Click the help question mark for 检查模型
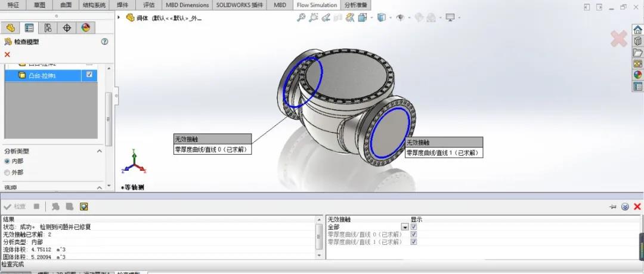This screenshot has height=274, width=644. pos(105,42)
